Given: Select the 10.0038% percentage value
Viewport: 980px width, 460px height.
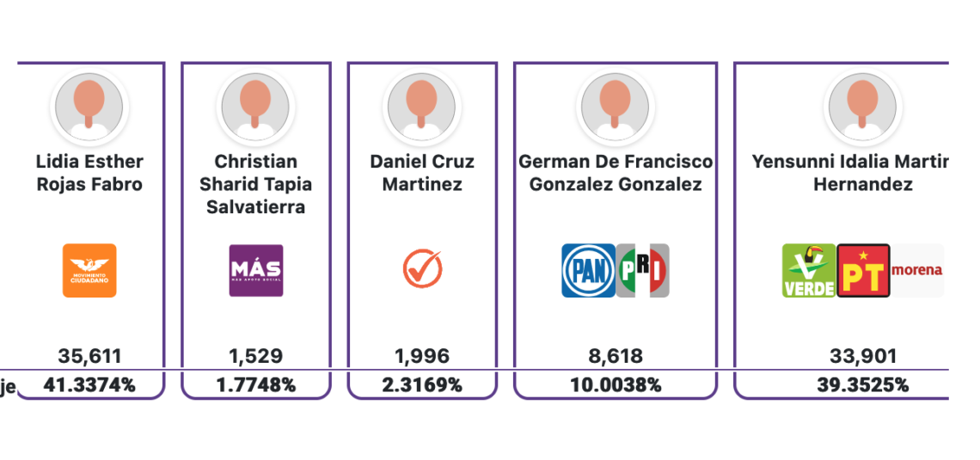Looking at the screenshot, I should (616, 385).
